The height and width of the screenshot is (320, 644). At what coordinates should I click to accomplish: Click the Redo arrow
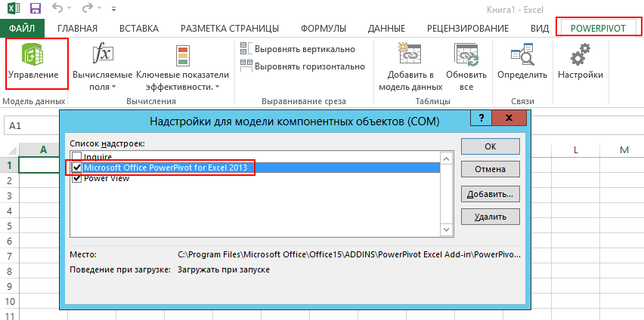coord(89,8)
